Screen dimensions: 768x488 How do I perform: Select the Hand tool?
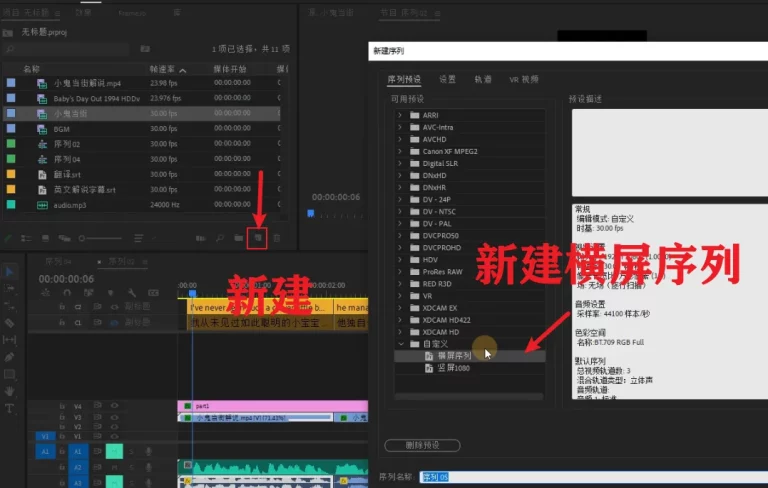coord(10,391)
